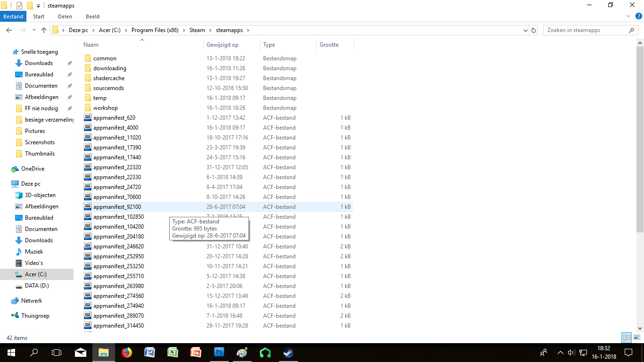Expand the chevron after Steam in address bar
Image resolution: width=644 pixels, height=362 pixels.
(210, 30)
